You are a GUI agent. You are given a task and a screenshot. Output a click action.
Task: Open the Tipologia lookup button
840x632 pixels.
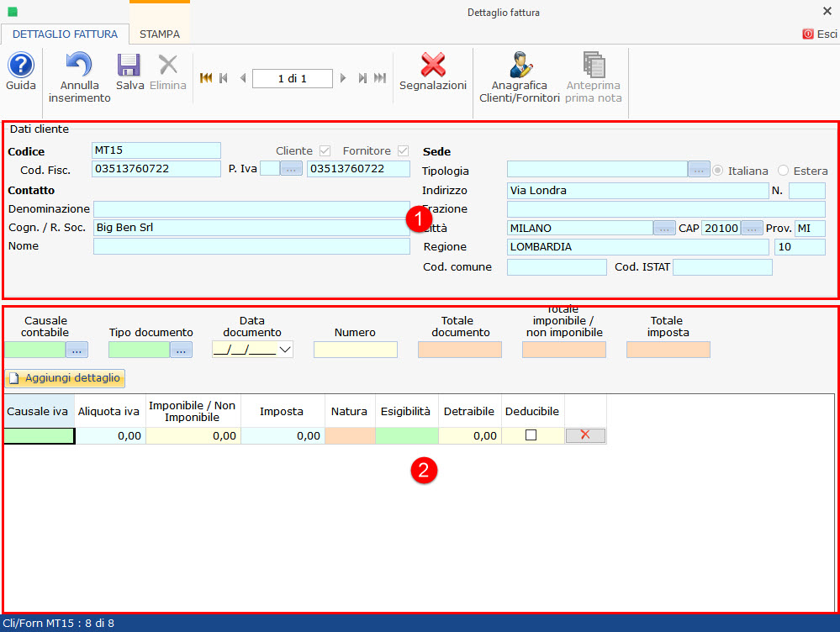click(x=699, y=170)
